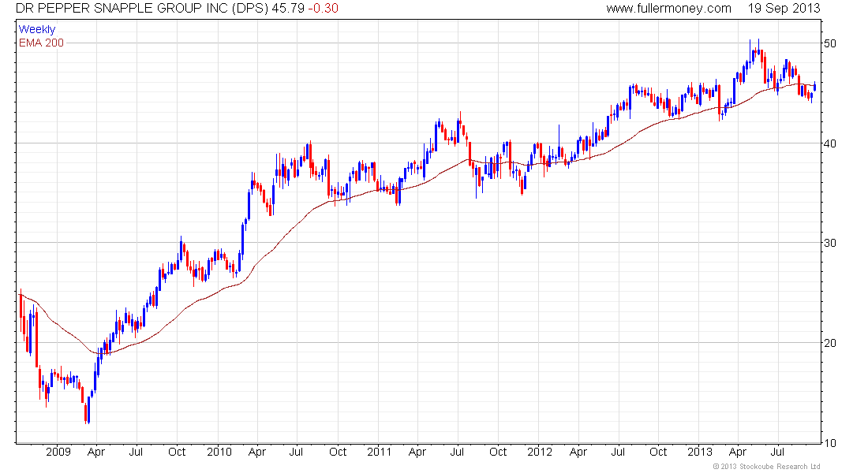Select the 2009 marker on time axis
Screen dimensions: 868x473
[58, 453]
